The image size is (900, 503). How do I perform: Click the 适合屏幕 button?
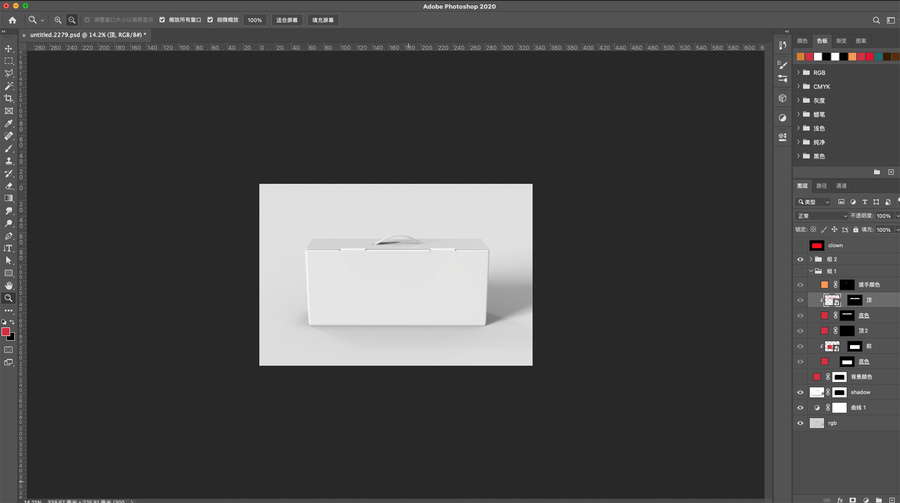[x=287, y=20]
